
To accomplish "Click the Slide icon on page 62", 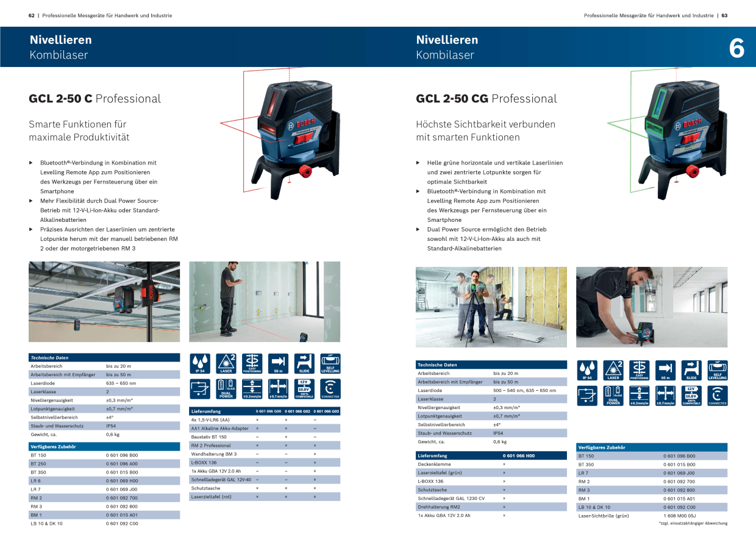I will tap(304, 364).
